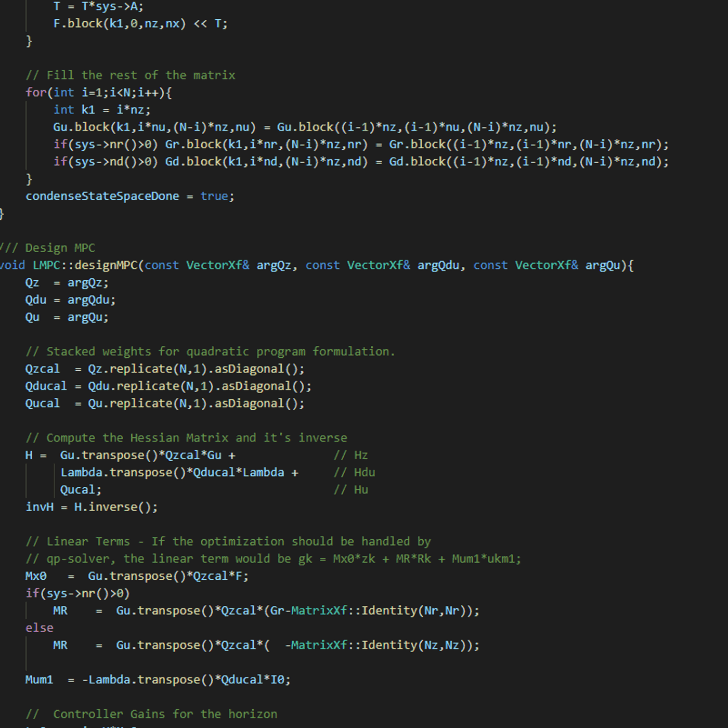The image size is (728, 728).
Task: Click the LMPC class name in signature
Action: [46, 265]
